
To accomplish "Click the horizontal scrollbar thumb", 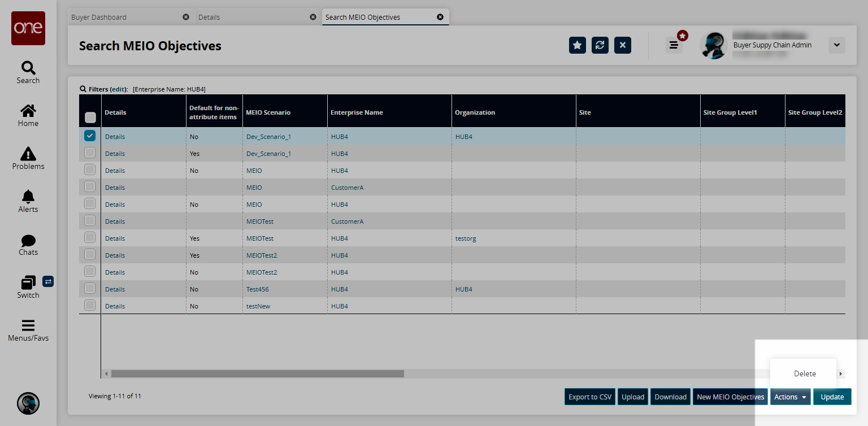I will [258, 373].
